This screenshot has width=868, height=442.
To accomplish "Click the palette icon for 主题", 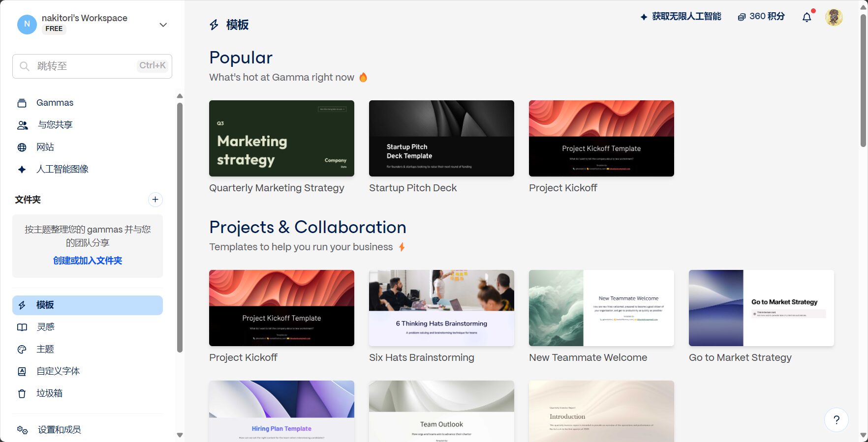I will click(x=22, y=350).
